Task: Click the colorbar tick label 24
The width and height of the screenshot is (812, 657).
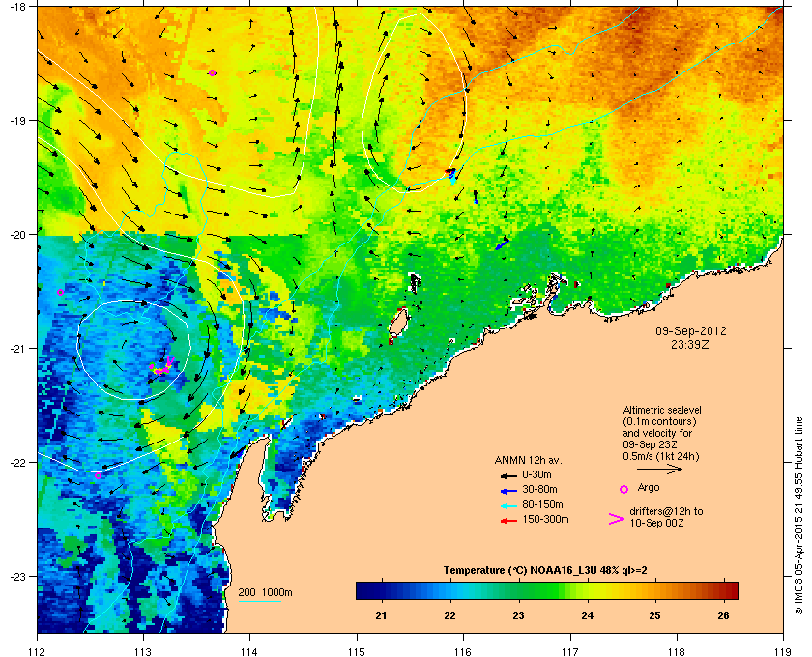Action: coord(587,615)
